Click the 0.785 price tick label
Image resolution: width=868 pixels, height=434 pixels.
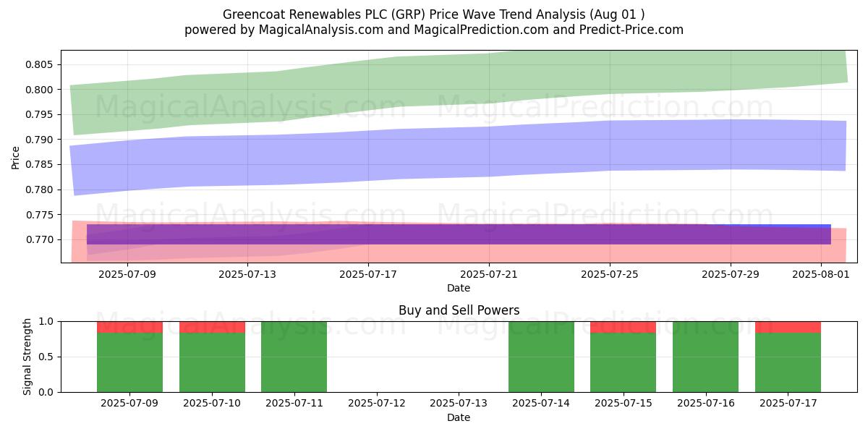coord(40,164)
